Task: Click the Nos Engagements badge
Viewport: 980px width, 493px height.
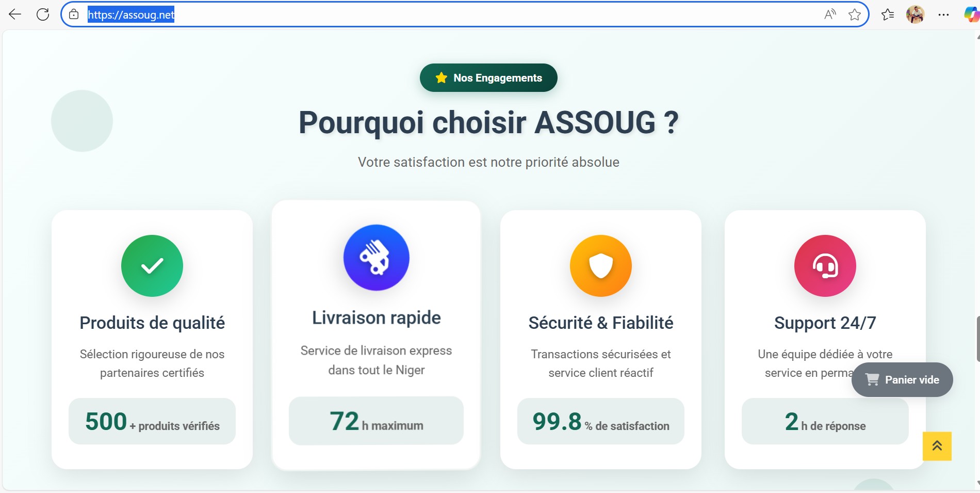Action: [488, 77]
